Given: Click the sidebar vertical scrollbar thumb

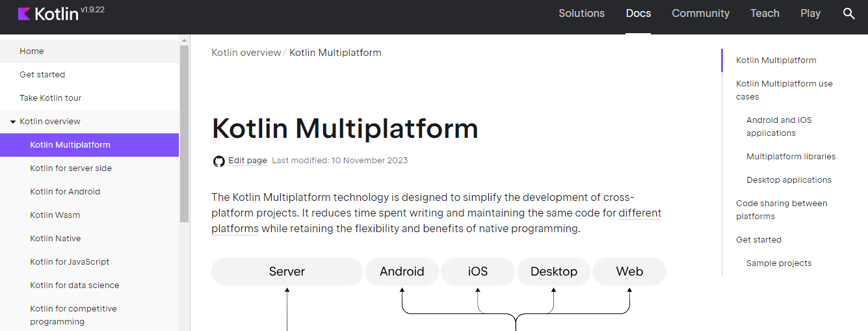Looking at the screenshot, I should 184,130.
